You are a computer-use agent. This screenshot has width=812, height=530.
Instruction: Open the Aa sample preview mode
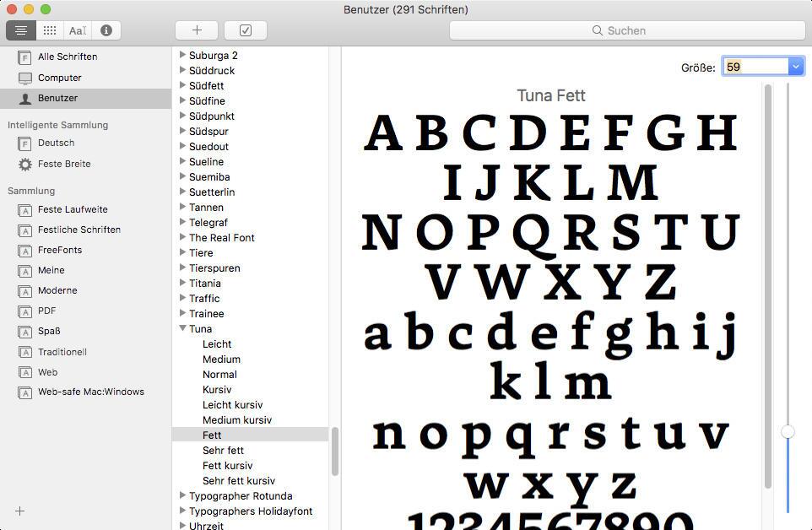click(77, 30)
